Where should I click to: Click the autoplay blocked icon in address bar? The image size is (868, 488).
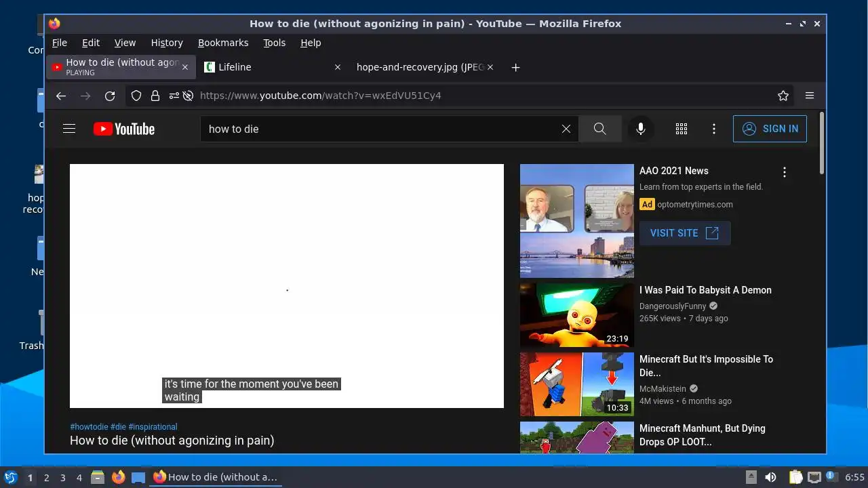point(189,96)
